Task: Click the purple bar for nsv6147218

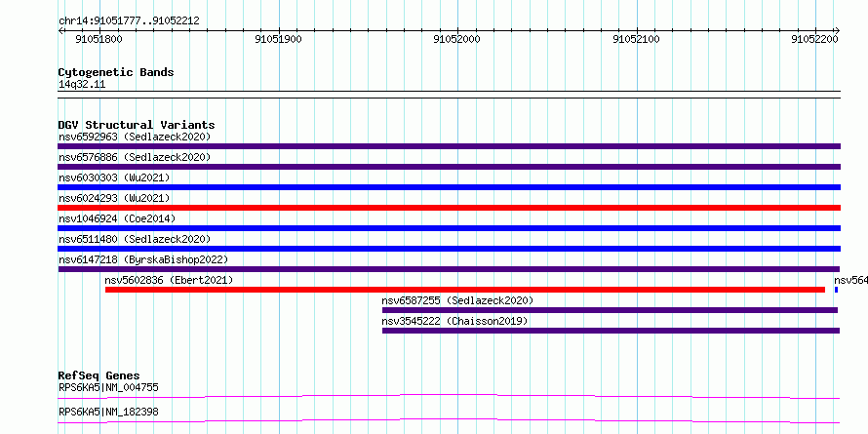Action: [x=449, y=269]
